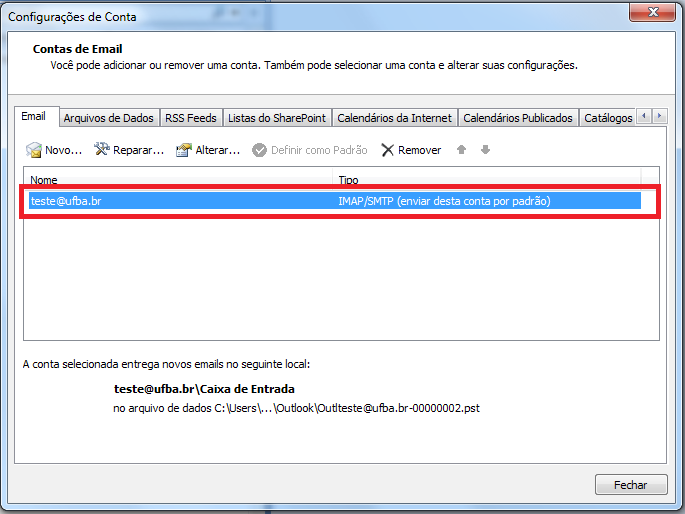Click Definir como Padrão checkmark icon
This screenshot has height=514, width=685.
pyautogui.click(x=260, y=150)
